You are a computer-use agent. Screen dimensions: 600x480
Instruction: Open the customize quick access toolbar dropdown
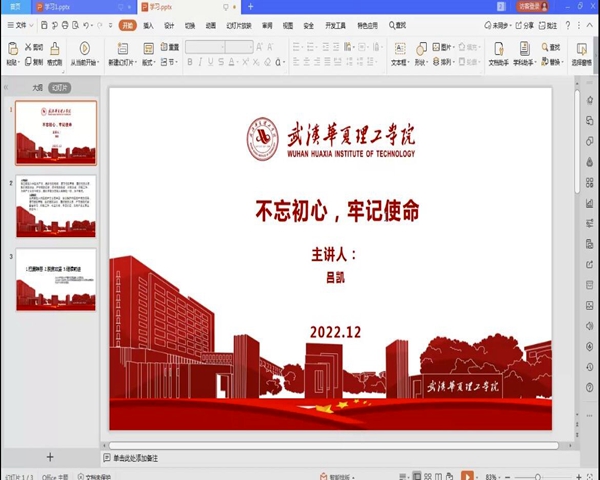[110, 25]
